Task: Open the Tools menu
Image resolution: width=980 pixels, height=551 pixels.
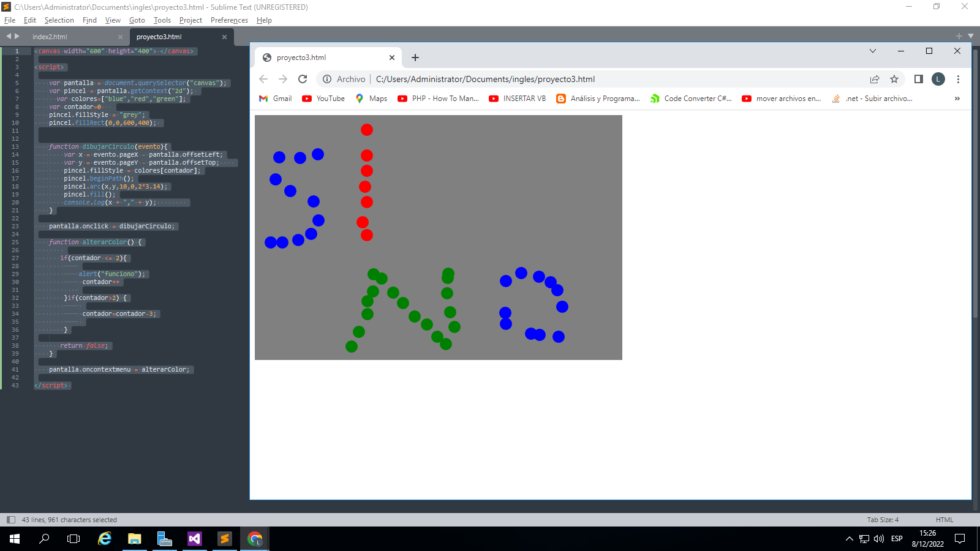Action: pyautogui.click(x=162, y=20)
